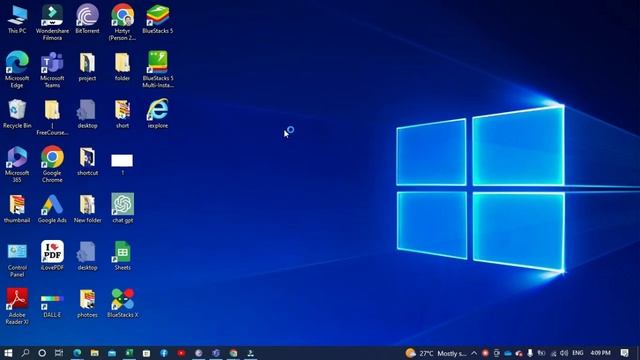Image resolution: width=640 pixels, height=360 pixels.
Task: Select the Google Chrome desktop shortcut
Action: 52,164
